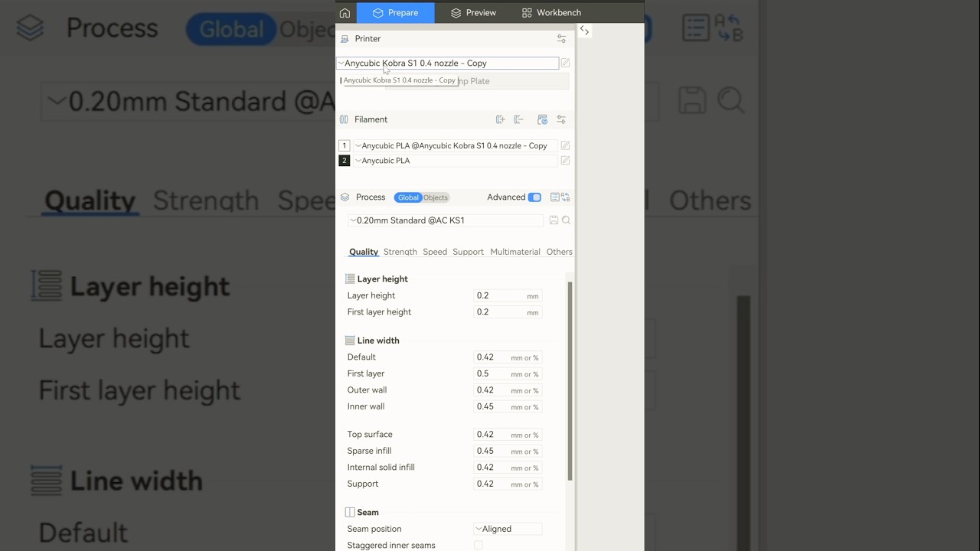Click the Support line width field
This screenshot has height=551, width=980.
tap(508, 484)
